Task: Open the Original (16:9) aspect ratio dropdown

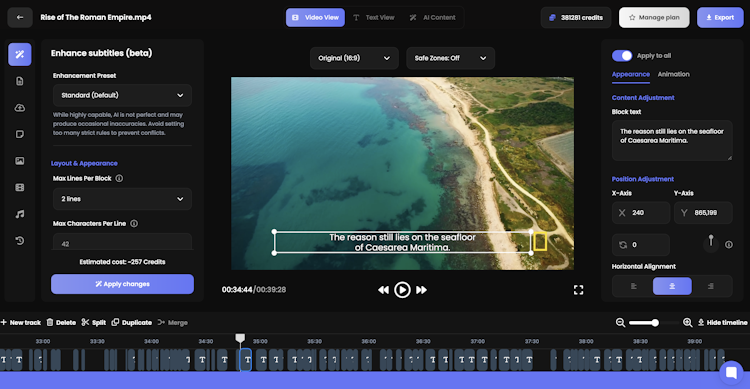Action: (354, 58)
